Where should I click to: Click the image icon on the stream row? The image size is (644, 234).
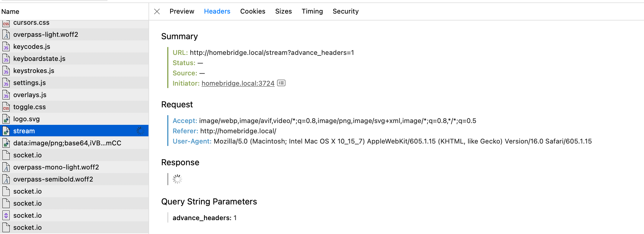click(x=6, y=131)
